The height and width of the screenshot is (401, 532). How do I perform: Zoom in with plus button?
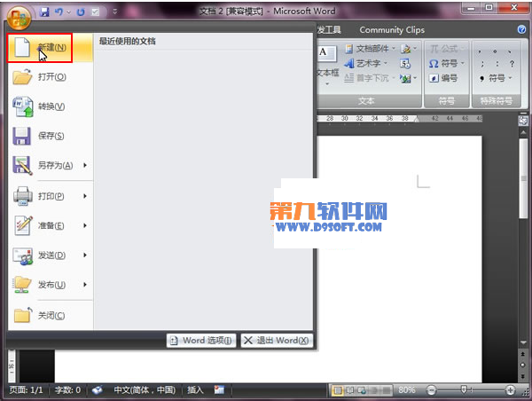(510, 390)
